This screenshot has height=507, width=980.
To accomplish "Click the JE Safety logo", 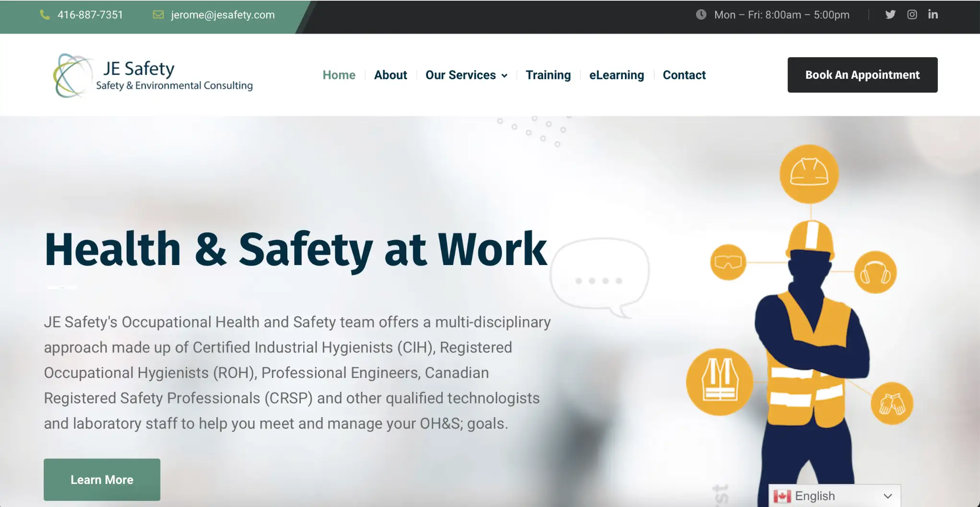I will (153, 76).
